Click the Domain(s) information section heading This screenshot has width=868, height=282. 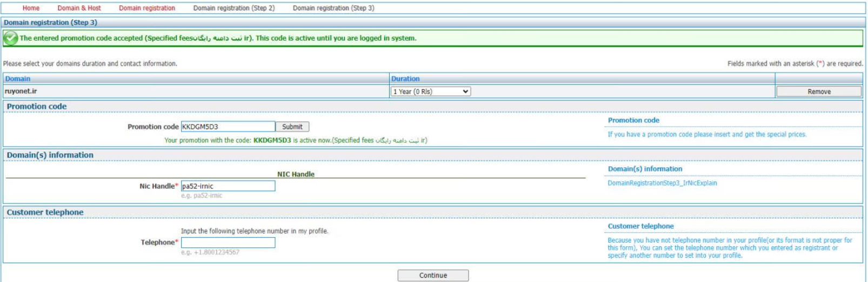[50, 155]
